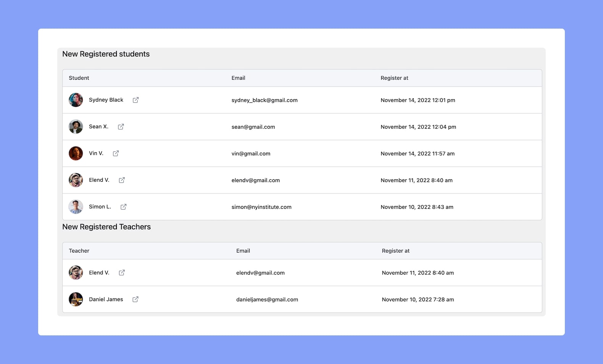Select Sean X.'s profile picture
The height and width of the screenshot is (364, 603).
pos(76,127)
